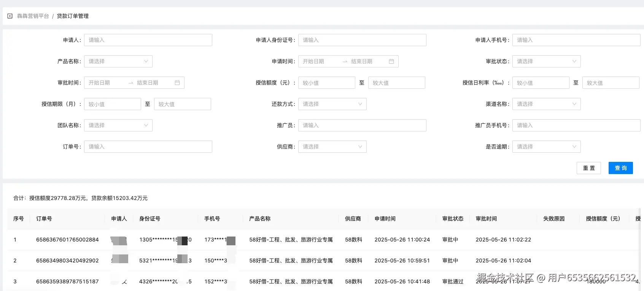
Task: Click the 查询 button
Action: pos(621,168)
